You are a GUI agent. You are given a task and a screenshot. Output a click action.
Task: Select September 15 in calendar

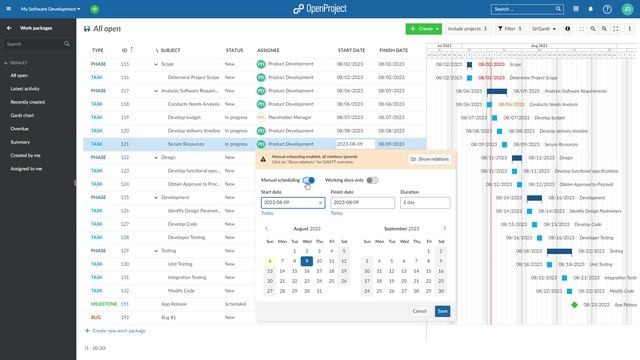[x=429, y=271]
